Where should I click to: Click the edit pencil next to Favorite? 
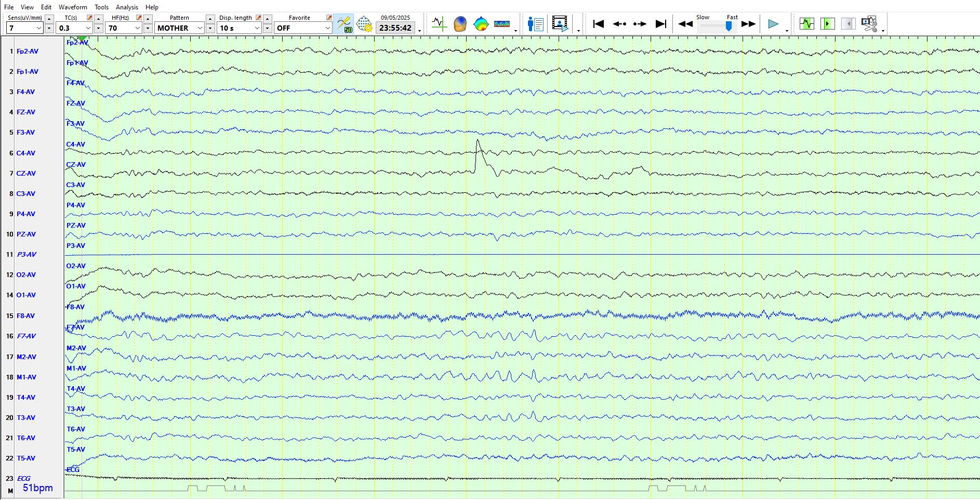pos(329,18)
